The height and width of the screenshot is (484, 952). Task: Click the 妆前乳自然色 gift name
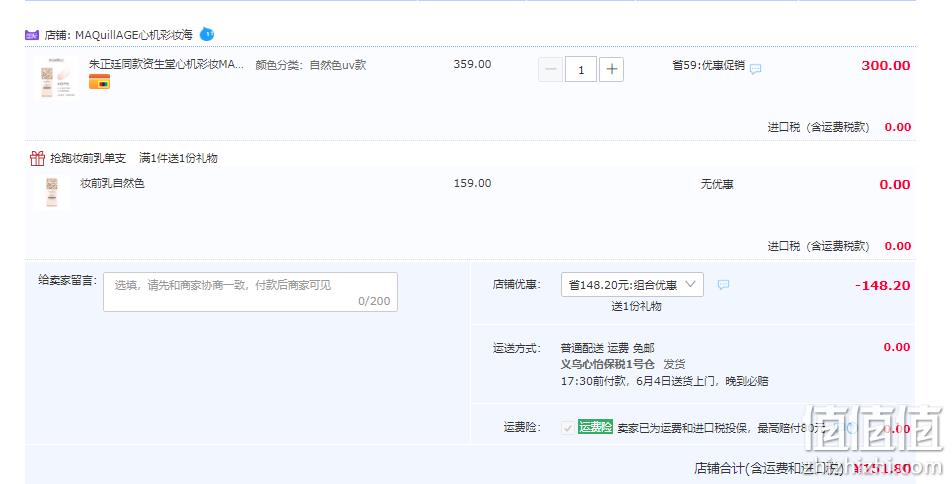pos(112,183)
